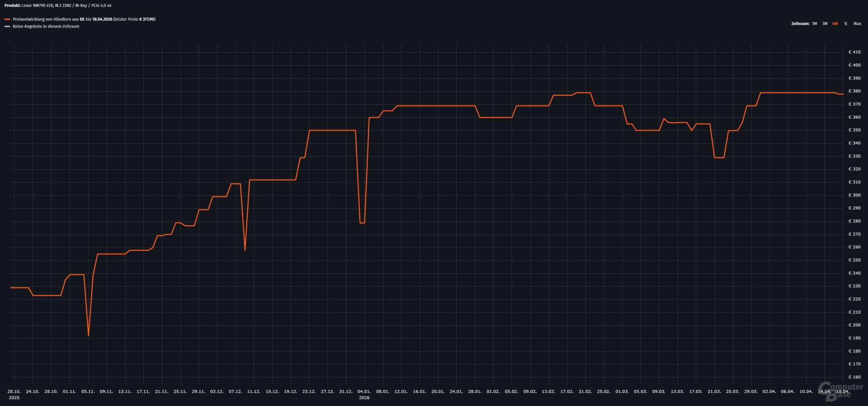Click the 12.01. date axis label
Image resolution: width=868 pixels, height=406 pixels.
tap(401, 392)
